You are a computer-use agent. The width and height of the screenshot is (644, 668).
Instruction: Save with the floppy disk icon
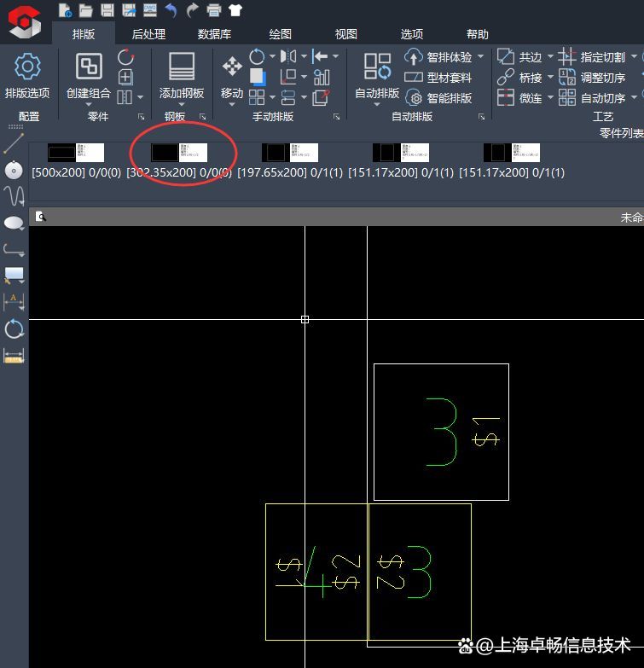107,10
